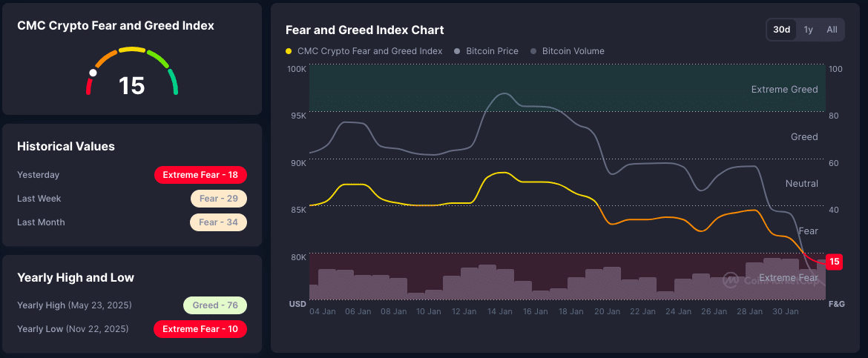Click the white gauge needle indicator dot

point(93,73)
